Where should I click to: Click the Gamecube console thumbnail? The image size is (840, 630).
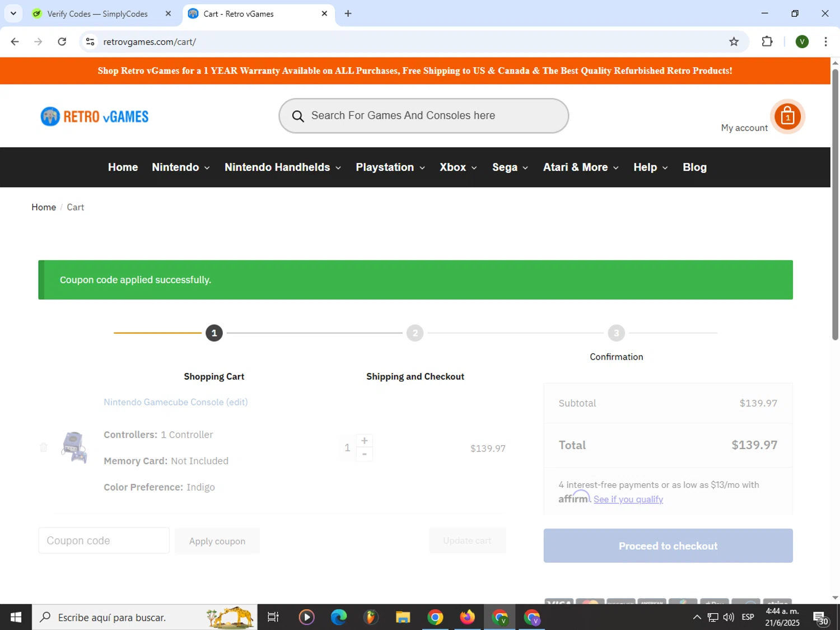tap(74, 447)
